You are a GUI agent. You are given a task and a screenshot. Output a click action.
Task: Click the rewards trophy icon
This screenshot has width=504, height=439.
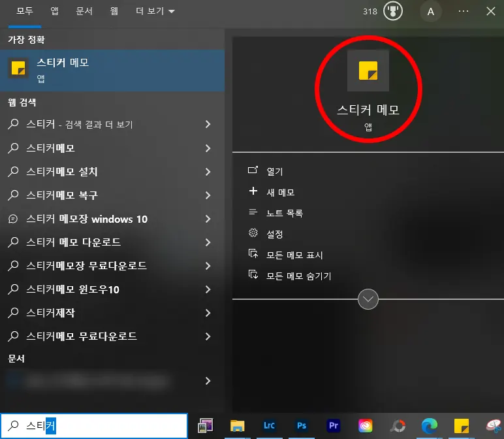(x=393, y=11)
